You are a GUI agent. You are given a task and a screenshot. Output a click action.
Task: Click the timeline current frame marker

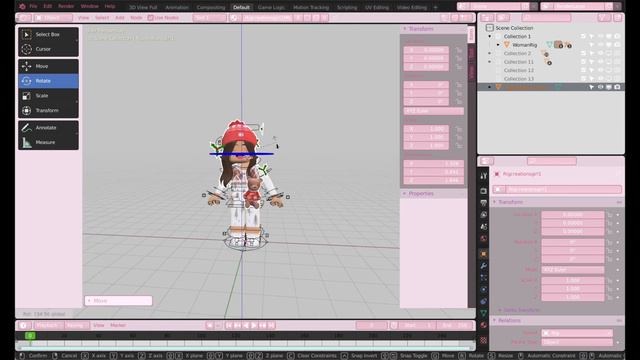point(30,336)
